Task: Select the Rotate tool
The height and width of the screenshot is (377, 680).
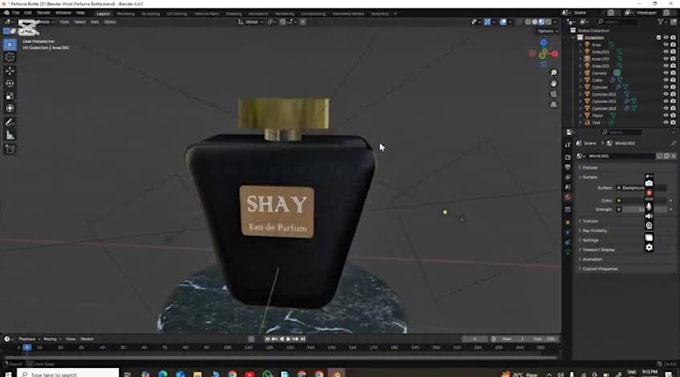Action: click(10, 83)
